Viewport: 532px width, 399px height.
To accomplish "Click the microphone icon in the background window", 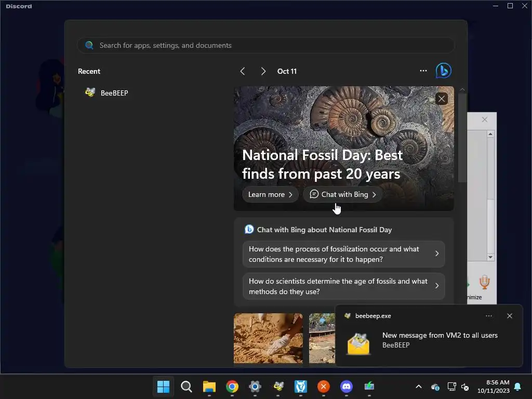I will tap(485, 282).
